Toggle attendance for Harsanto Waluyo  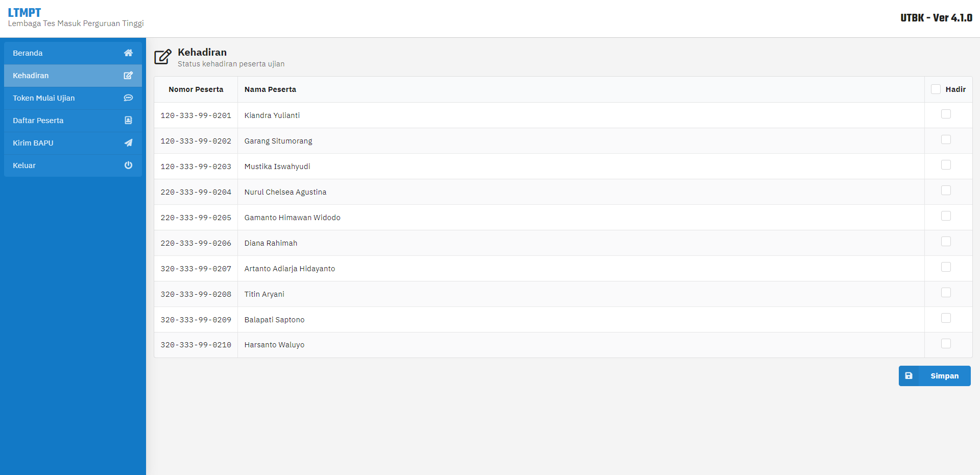pos(946,344)
